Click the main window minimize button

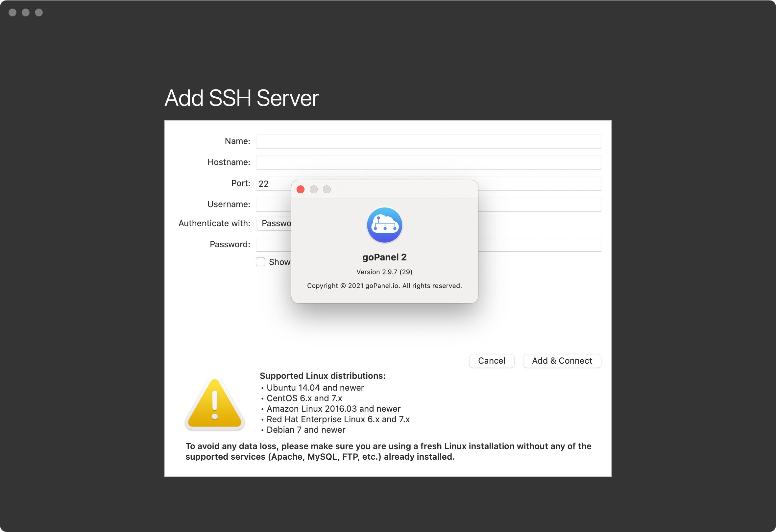(26, 12)
